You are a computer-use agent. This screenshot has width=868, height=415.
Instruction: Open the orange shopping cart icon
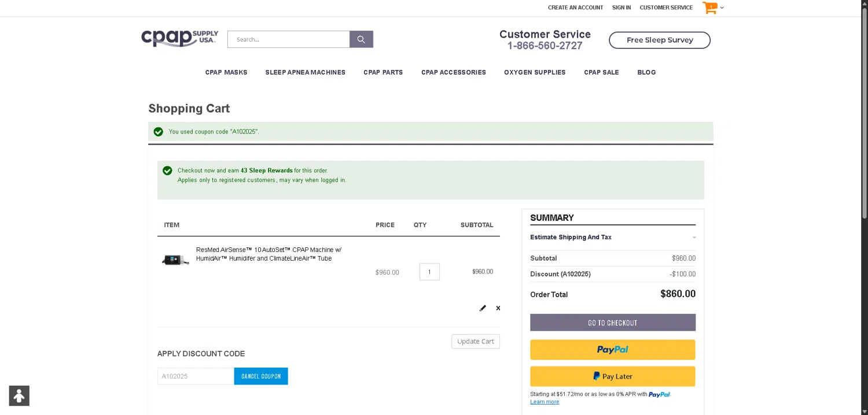pyautogui.click(x=709, y=8)
